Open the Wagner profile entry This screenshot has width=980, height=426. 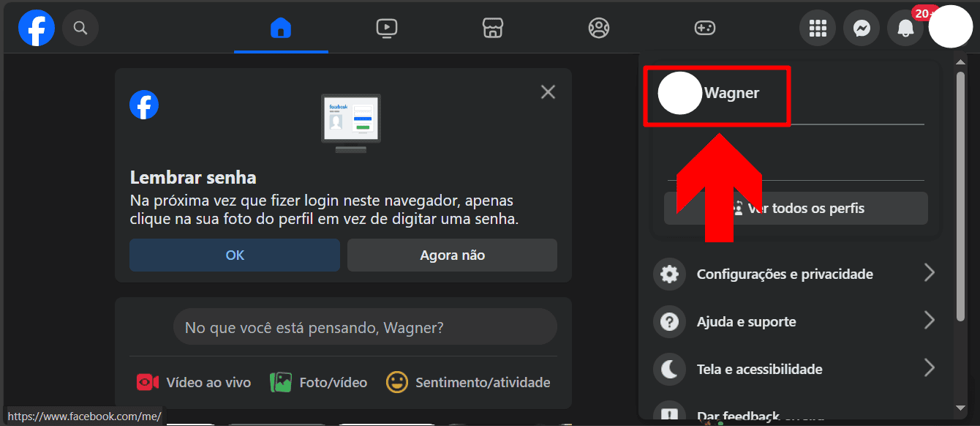click(x=717, y=94)
